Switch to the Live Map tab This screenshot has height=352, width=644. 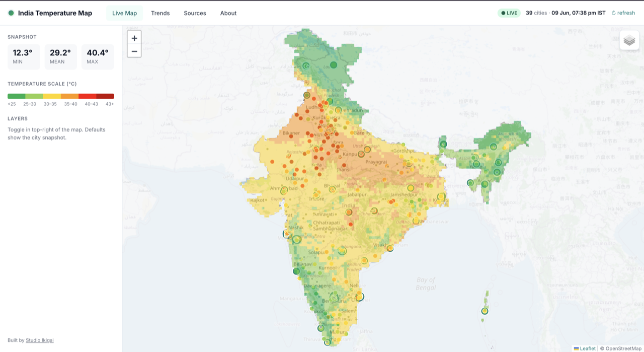click(x=124, y=13)
